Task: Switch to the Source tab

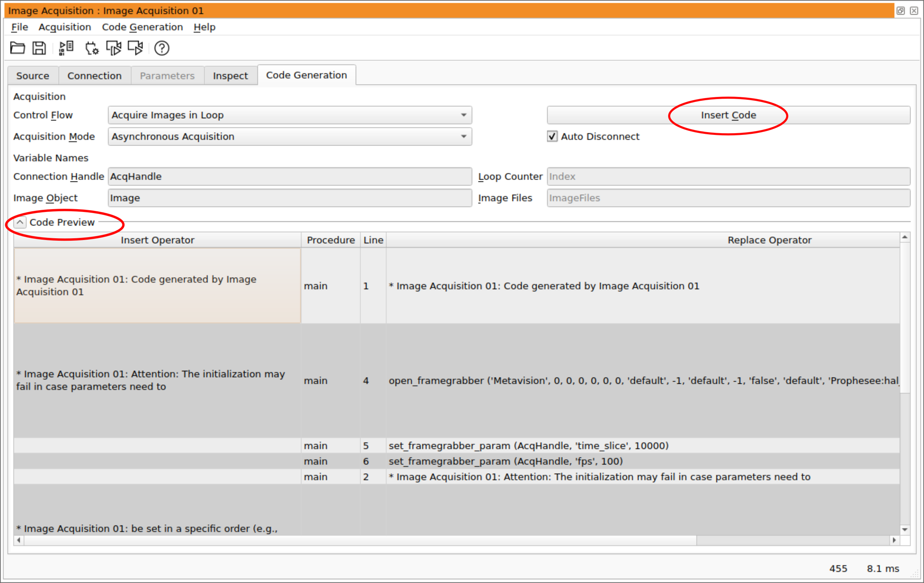Action: click(33, 76)
